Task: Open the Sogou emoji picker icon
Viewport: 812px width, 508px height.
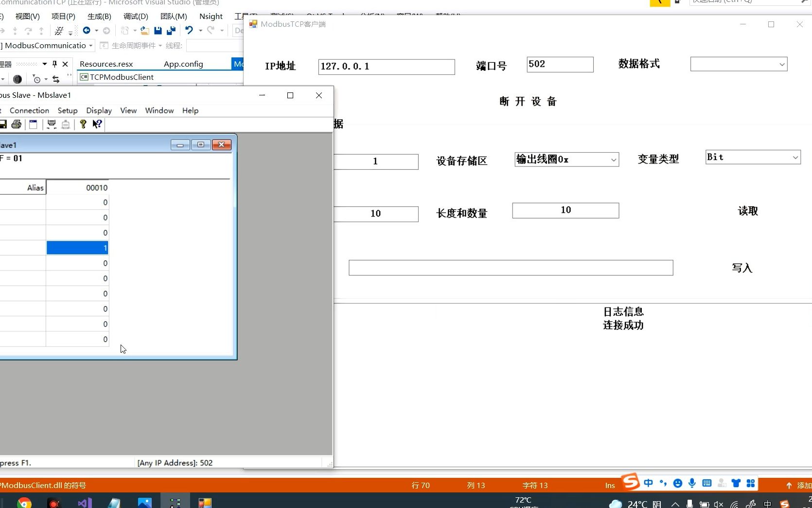Action: (x=677, y=484)
